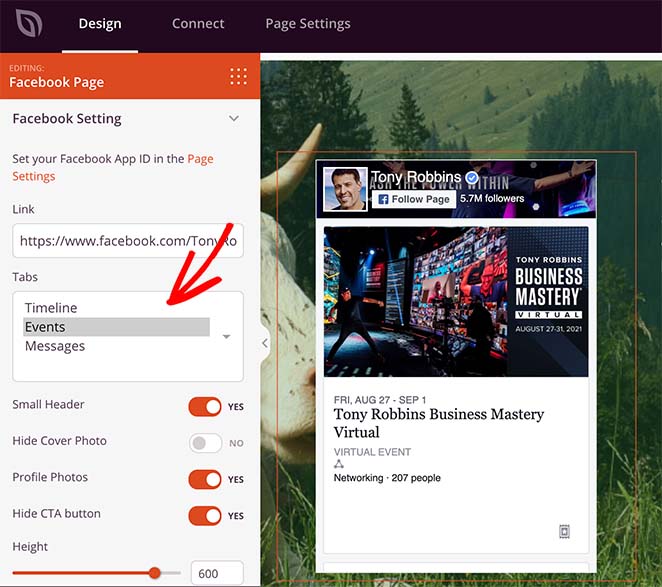
Task: Click the VIRTUAL EVENT label
Action: coord(372,452)
